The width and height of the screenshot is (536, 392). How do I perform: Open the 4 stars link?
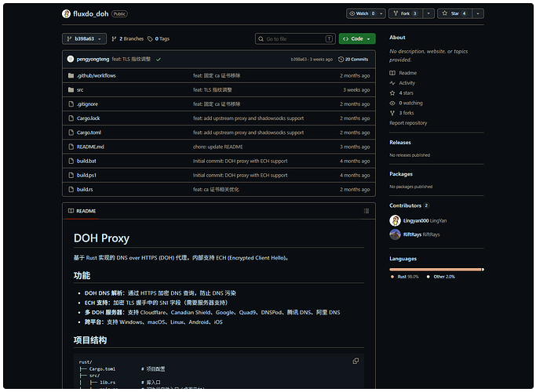tap(406, 93)
